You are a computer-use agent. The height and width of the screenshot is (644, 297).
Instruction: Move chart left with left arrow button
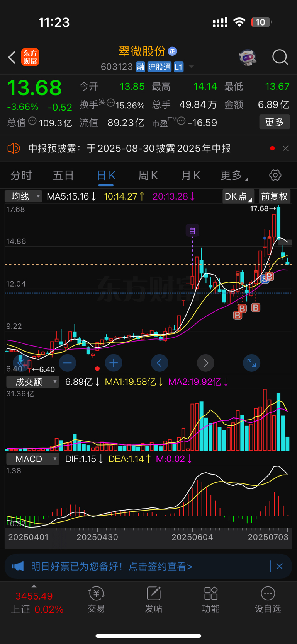pos(160,363)
